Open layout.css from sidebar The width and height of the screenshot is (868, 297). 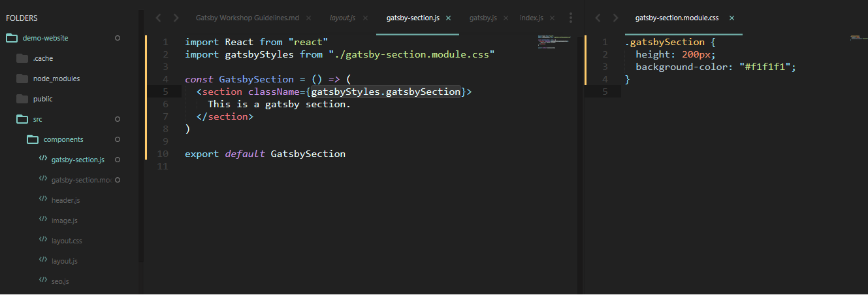click(67, 241)
